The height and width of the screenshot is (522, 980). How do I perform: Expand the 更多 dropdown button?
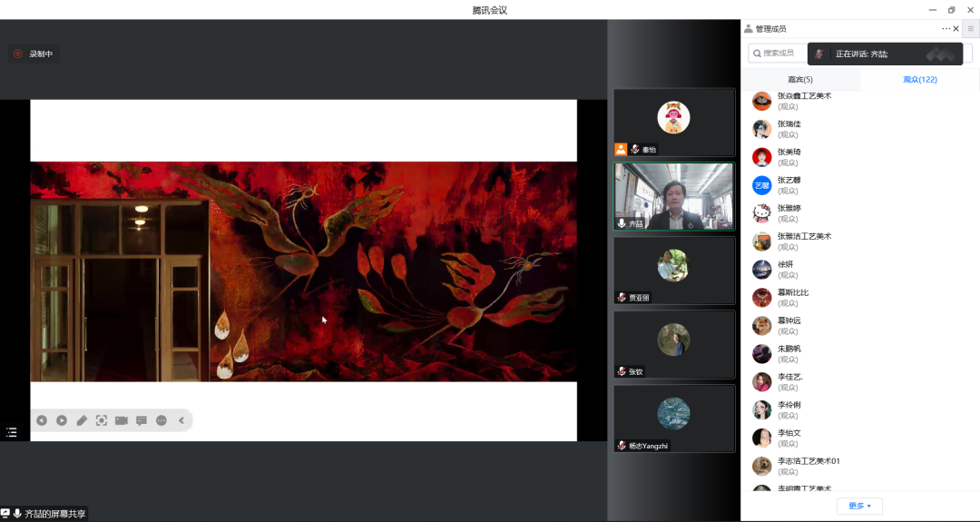click(859, 506)
